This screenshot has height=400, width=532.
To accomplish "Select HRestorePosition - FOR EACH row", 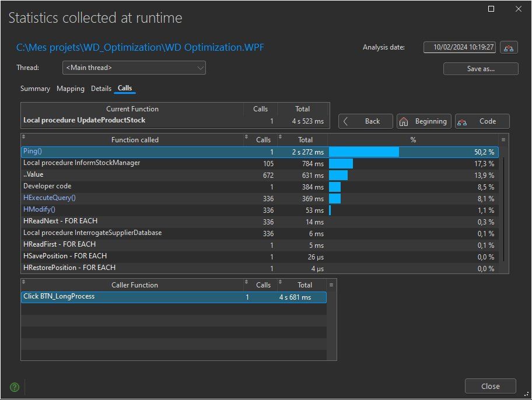I will pyautogui.click(x=260, y=268).
